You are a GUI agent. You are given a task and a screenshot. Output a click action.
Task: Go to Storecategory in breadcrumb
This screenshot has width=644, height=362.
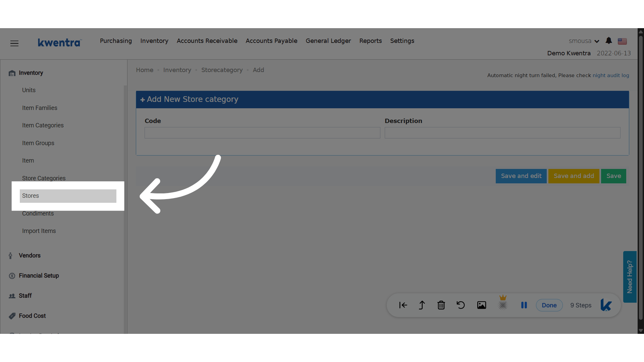(222, 70)
